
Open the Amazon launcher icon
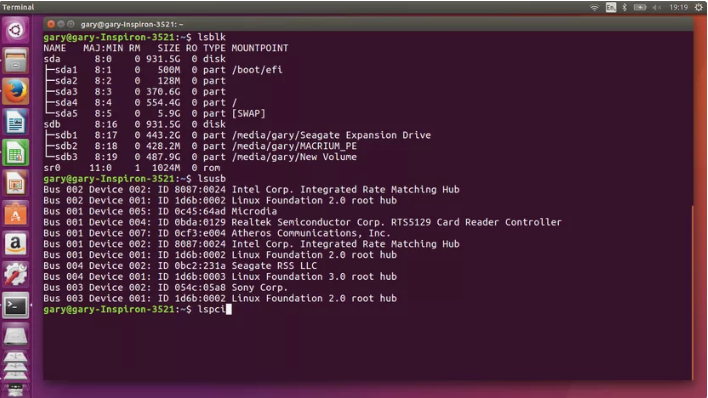pos(15,244)
